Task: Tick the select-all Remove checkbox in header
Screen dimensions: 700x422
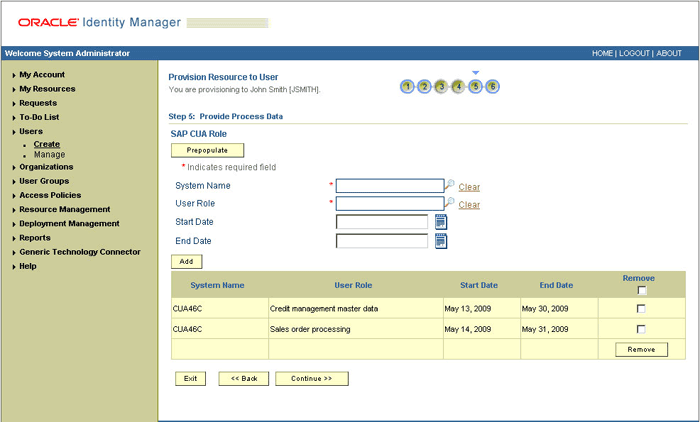Action: pos(642,291)
